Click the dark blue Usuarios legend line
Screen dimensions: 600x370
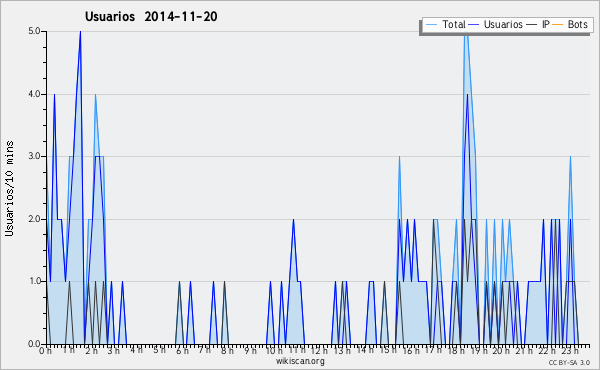click(x=474, y=25)
